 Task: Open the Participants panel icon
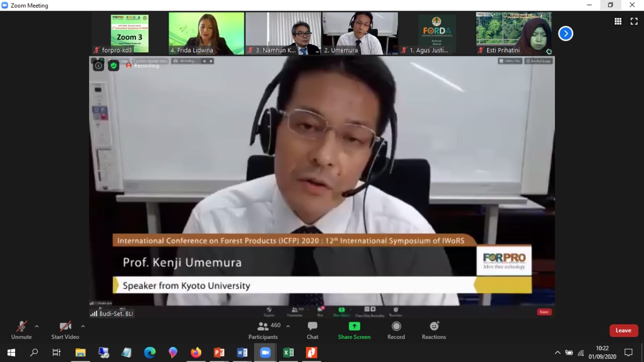263,326
